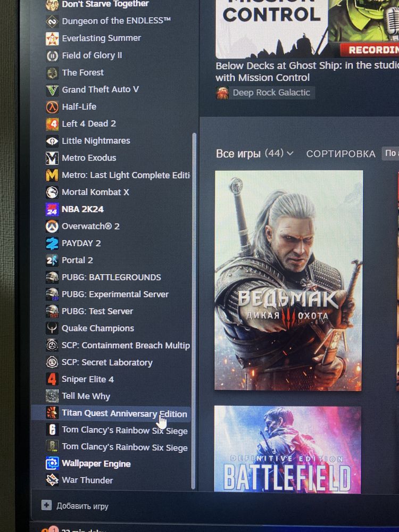
Task: Click the SCP: Secret Laboratory icon
Action: (x=52, y=362)
